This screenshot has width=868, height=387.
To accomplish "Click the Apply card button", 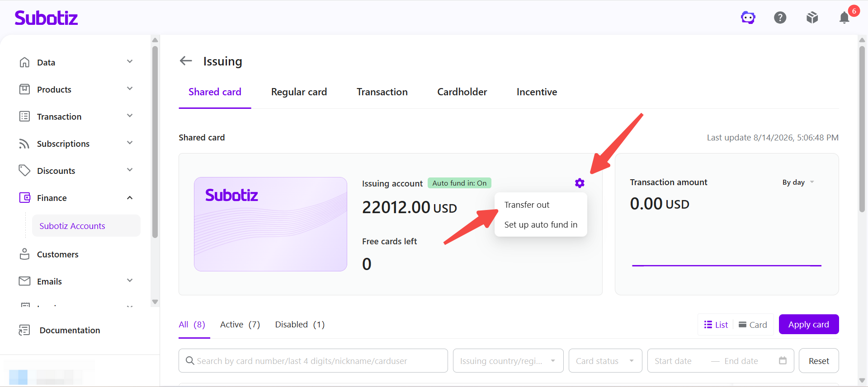I will 809,324.
